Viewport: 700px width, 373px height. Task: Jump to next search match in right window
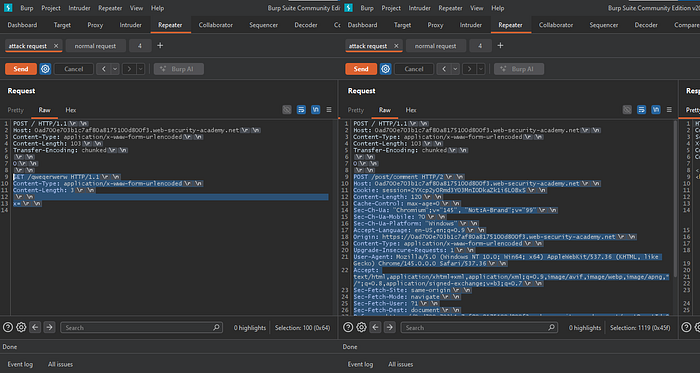(389, 327)
